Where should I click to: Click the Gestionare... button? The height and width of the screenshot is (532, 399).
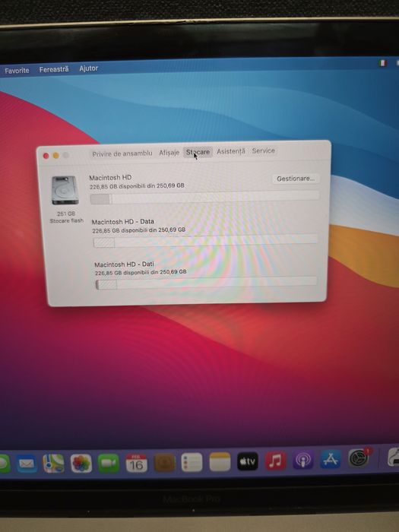click(296, 179)
